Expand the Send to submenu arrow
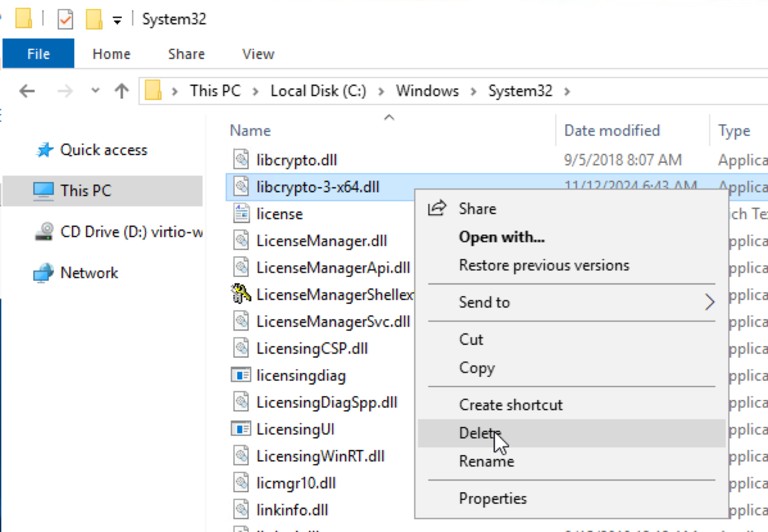Image resolution: width=768 pixels, height=532 pixels. pyautogui.click(x=709, y=302)
